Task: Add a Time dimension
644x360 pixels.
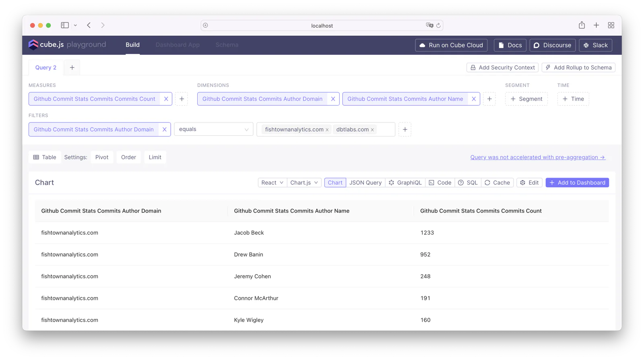Action: point(573,99)
